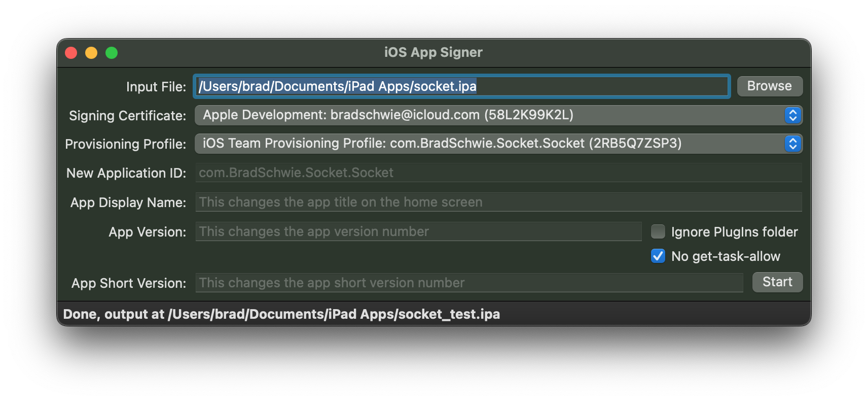Click the App Short Version field

click(469, 283)
